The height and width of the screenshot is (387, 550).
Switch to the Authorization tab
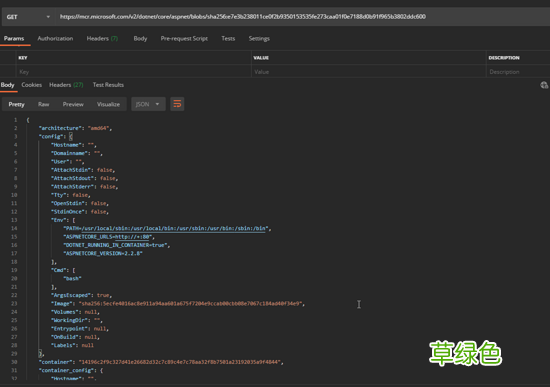55,39
